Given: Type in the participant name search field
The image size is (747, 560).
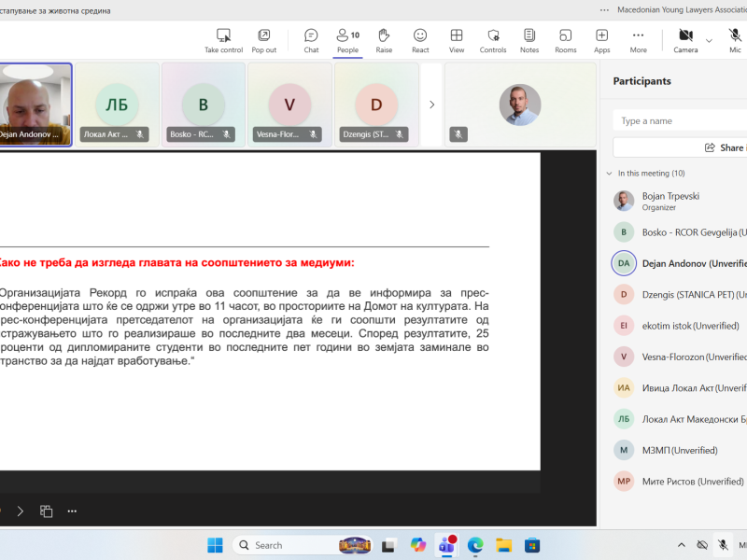Looking at the screenshot, I should coord(682,120).
